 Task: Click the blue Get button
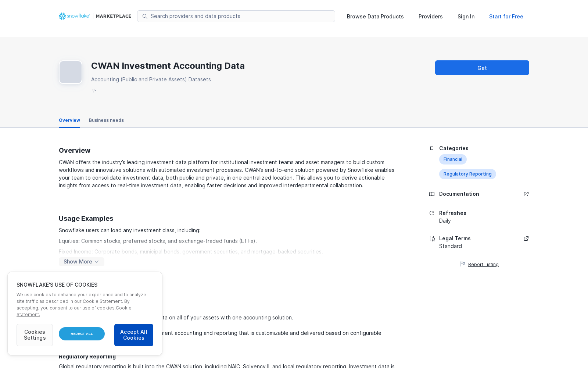pos(482,68)
